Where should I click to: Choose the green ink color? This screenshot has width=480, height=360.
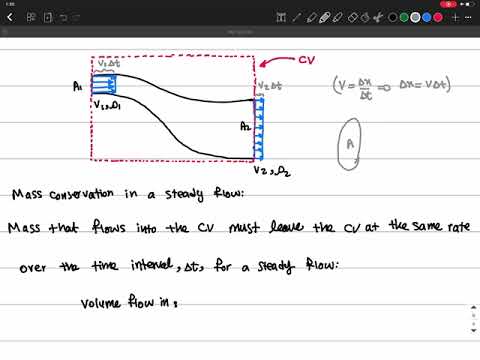[404, 17]
